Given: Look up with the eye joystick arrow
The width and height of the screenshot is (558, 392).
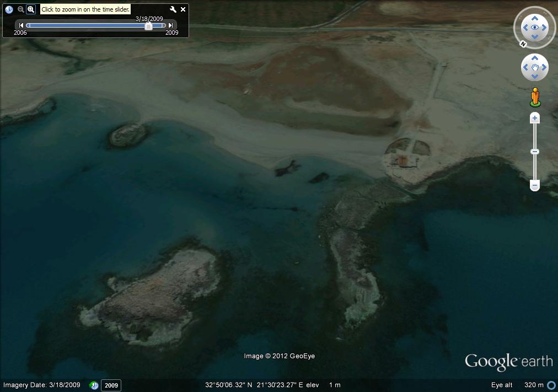Looking at the screenshot, I should (x=534, y=19).
